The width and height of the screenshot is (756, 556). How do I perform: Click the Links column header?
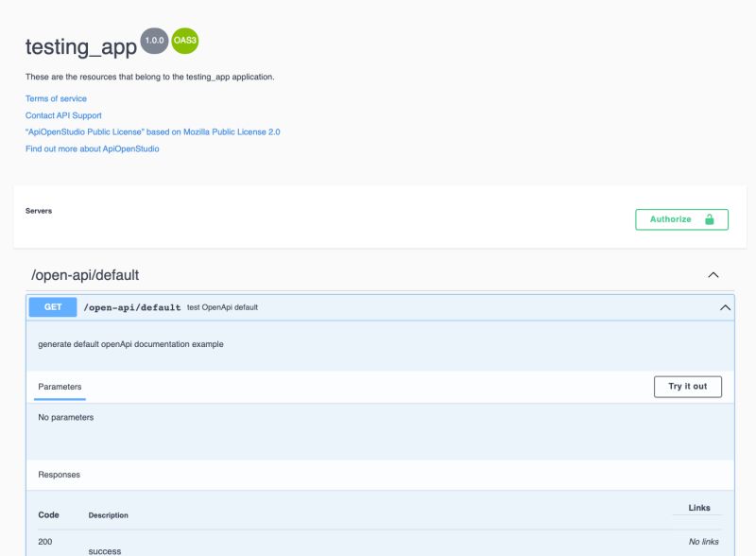[x=699, y=507]
